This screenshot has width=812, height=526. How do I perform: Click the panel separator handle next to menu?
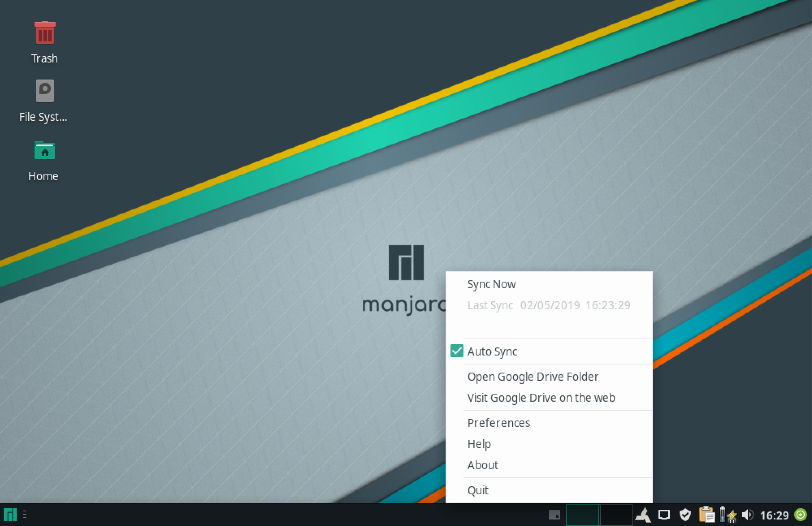tap(25, 515)
